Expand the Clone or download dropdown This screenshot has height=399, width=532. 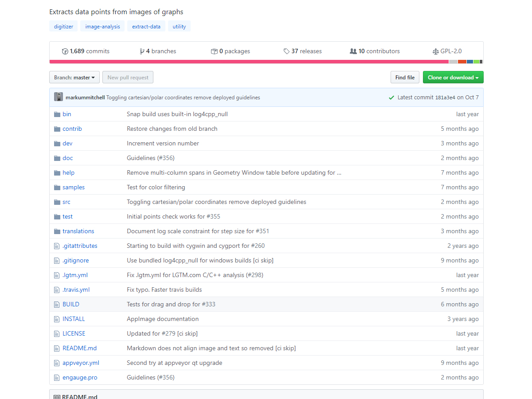pos(453,78)
